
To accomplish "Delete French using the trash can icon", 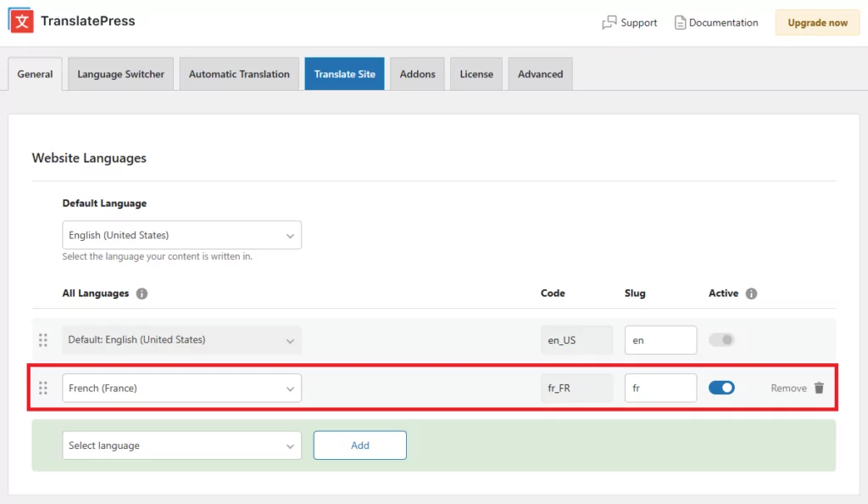I will coord(819,388).
